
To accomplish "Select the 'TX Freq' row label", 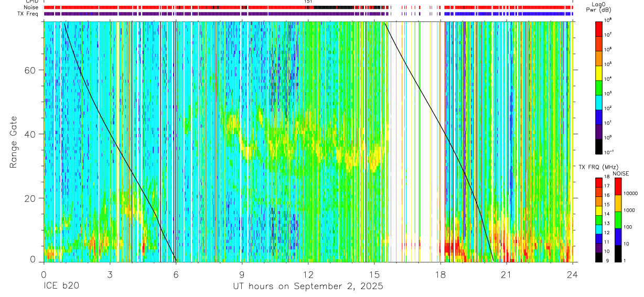I will click(x=29, y=14).
